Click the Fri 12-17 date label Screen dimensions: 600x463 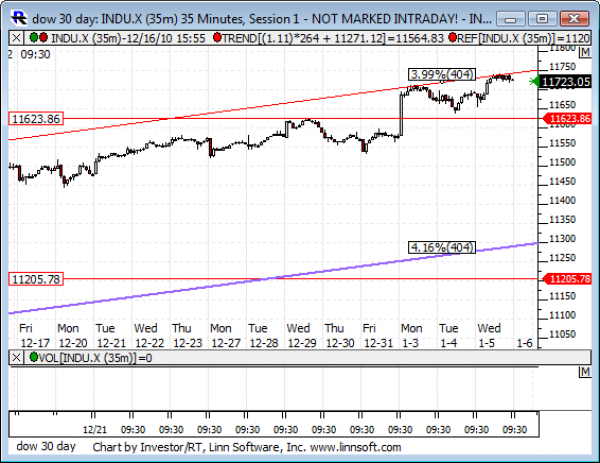(x=35, y=336)
